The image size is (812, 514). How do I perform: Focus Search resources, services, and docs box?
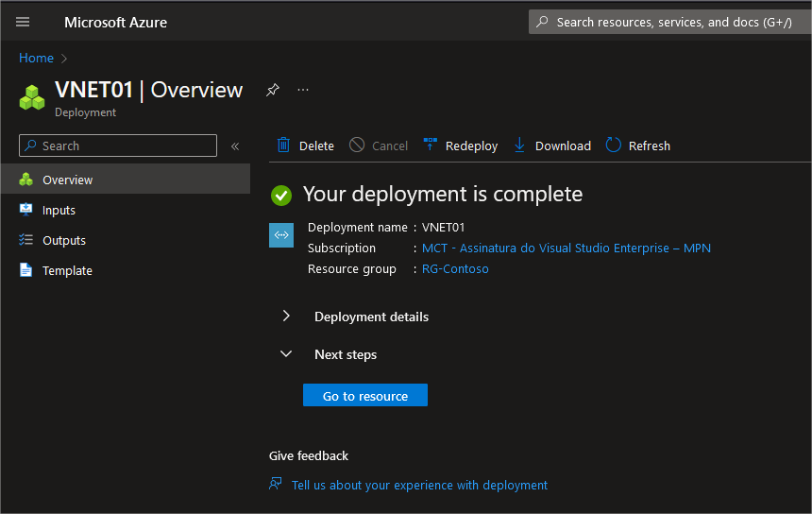669,22
